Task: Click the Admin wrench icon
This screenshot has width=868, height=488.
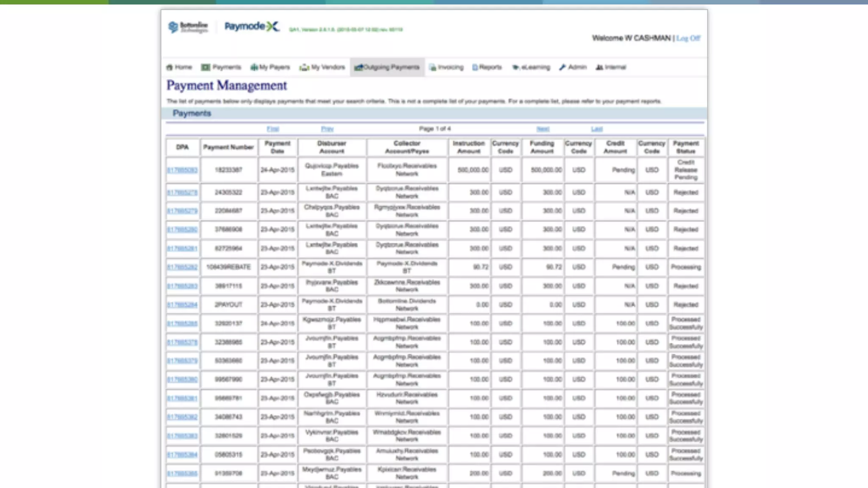Action: click(x=562, y=67)
